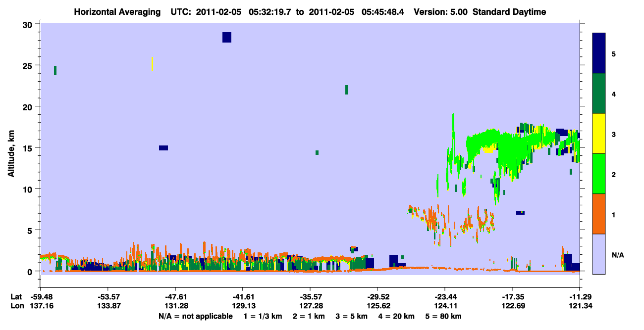
Task: Click the 'Lon' row label
Action: click(16, 306)
